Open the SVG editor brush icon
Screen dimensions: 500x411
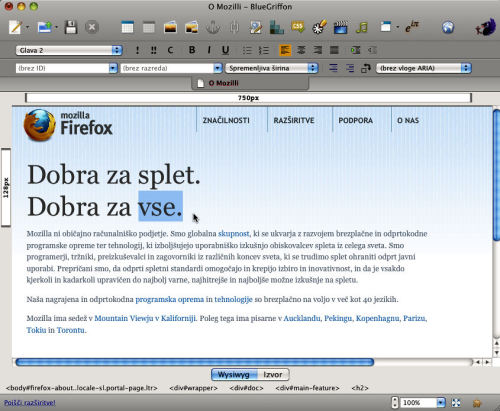319,27
